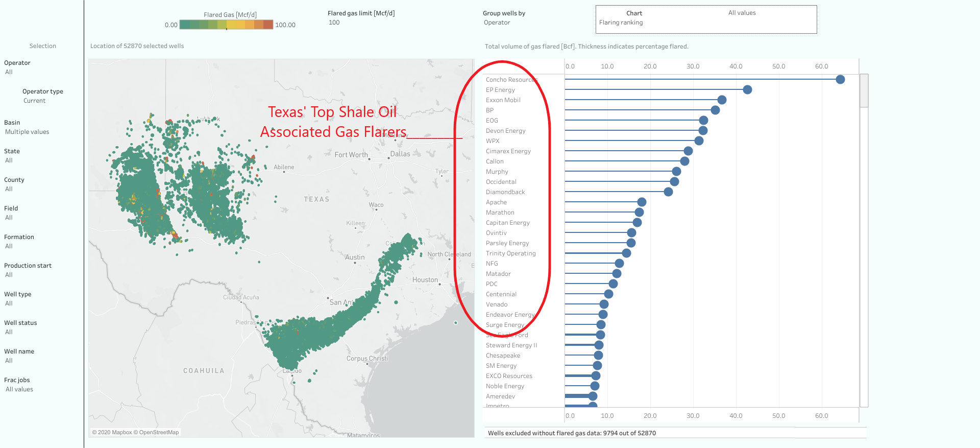
Task: Open the Well status filter dropdown
Action: (9, 332)
